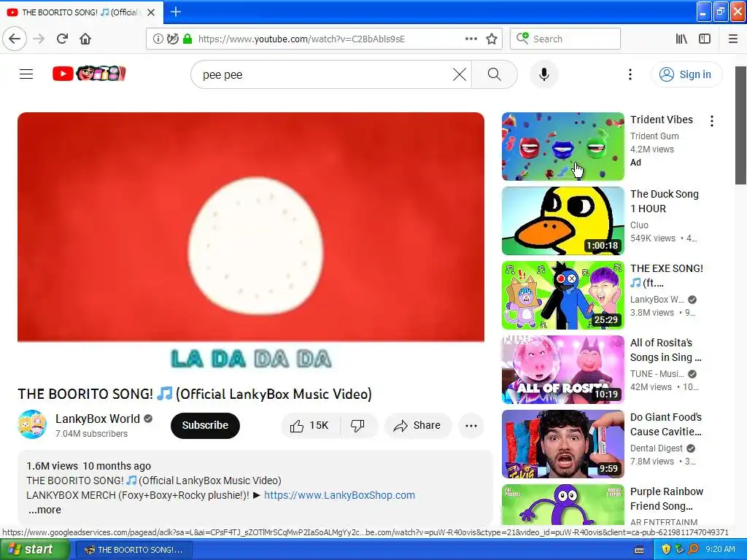Dislike the video with thumbs down
This screenshot has height=560, width=747.
click(x=358, y=425)
